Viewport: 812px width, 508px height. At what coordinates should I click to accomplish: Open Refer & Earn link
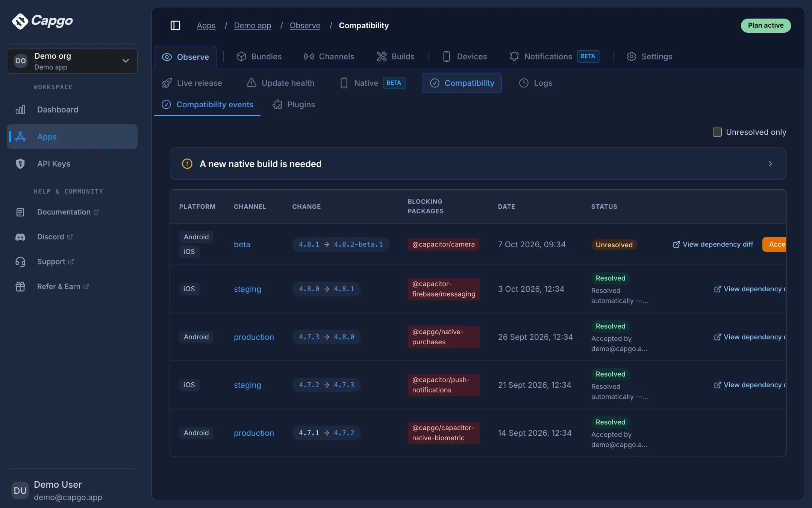coord(72,286)
